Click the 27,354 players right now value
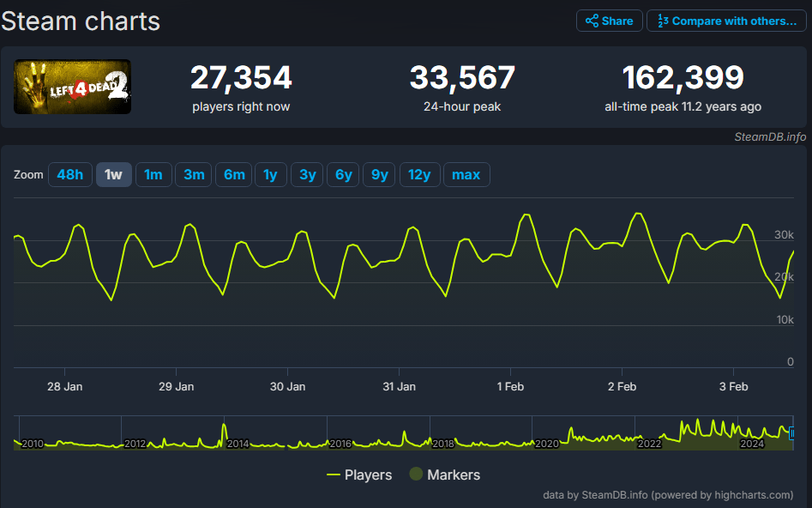The image size is (812, 508). 241,78
